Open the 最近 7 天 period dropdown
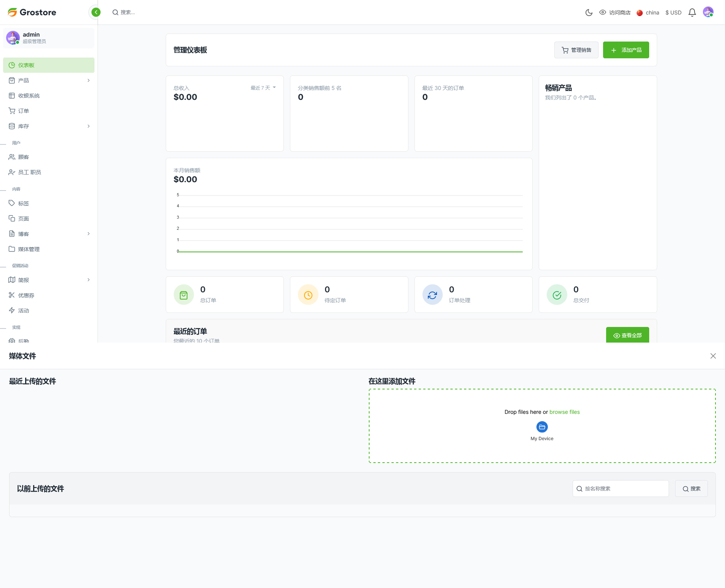The width and height of the screenshot is (725, 588). [x=263, y=88]
